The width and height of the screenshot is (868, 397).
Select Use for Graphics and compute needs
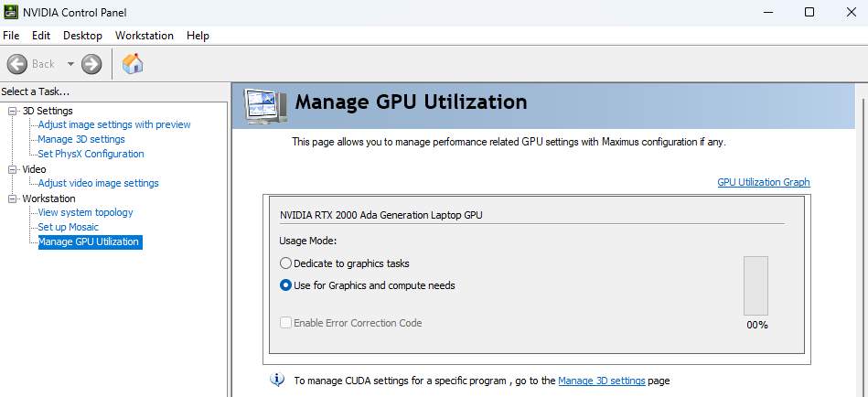pyautogui.click(x=285, y=285)
